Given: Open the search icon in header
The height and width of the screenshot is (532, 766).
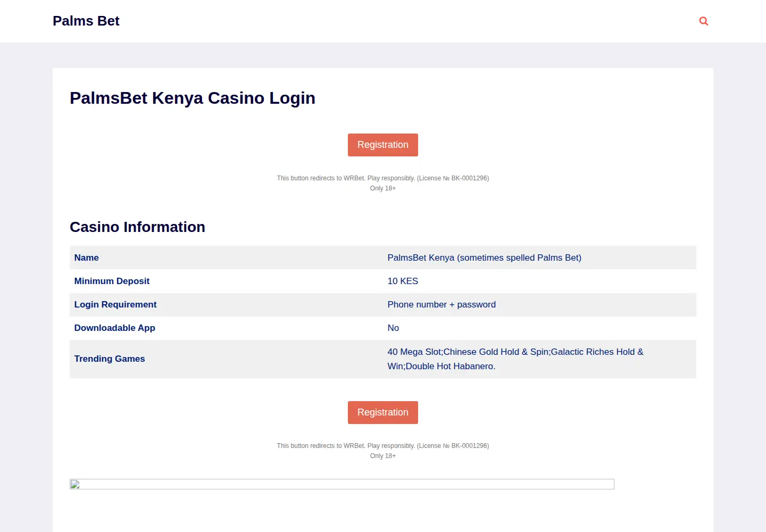Looking at the screenshot, I should click(x=703, y=21).
